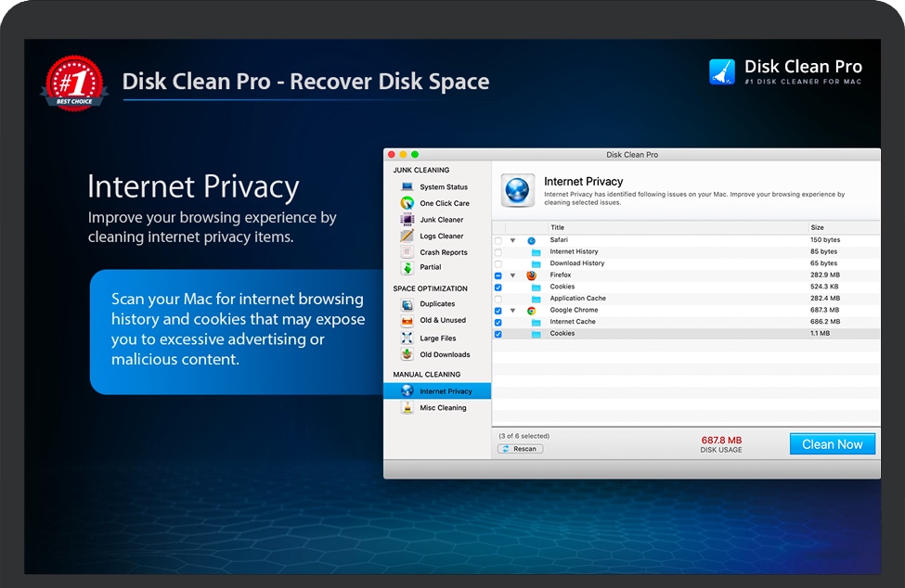Select the One Click Care icon
The height and width of the screenshot is (588, 905).
(407, 203)
